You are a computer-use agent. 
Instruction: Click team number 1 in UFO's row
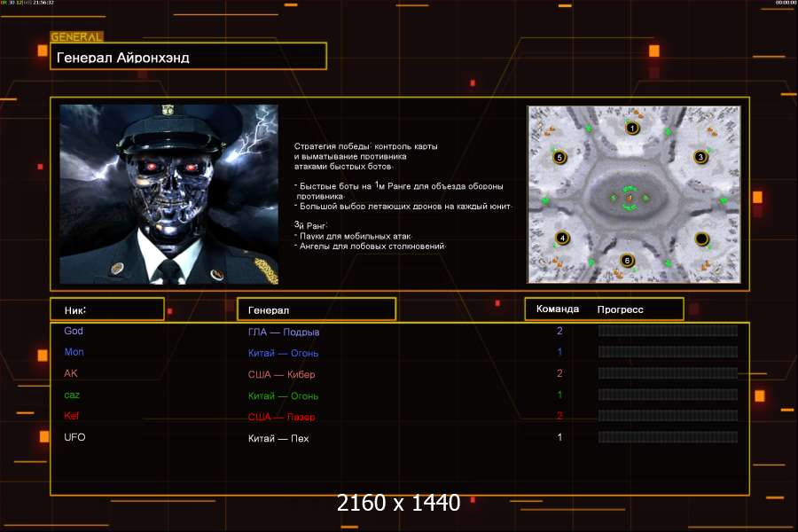(559, 437)
